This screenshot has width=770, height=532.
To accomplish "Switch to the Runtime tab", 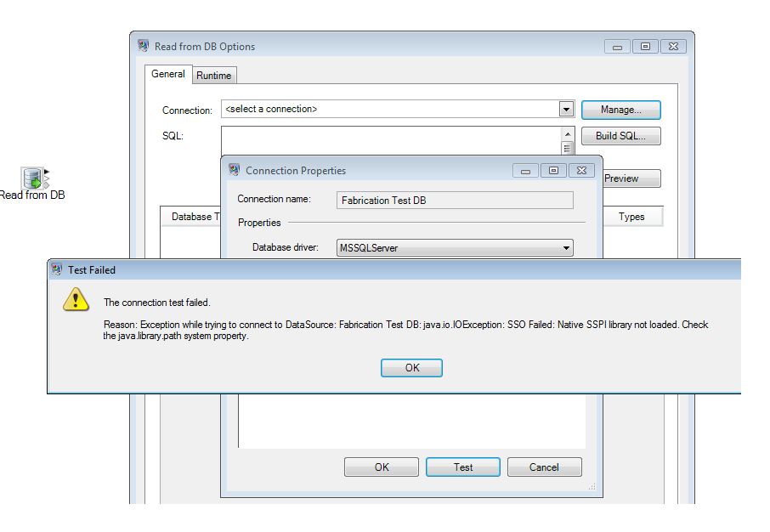I will (213, 76).
